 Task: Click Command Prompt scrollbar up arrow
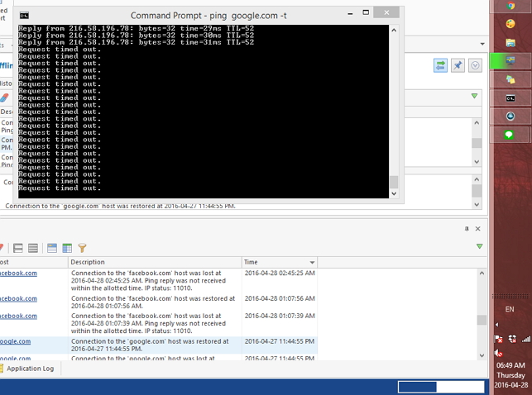tap(394, 30)
